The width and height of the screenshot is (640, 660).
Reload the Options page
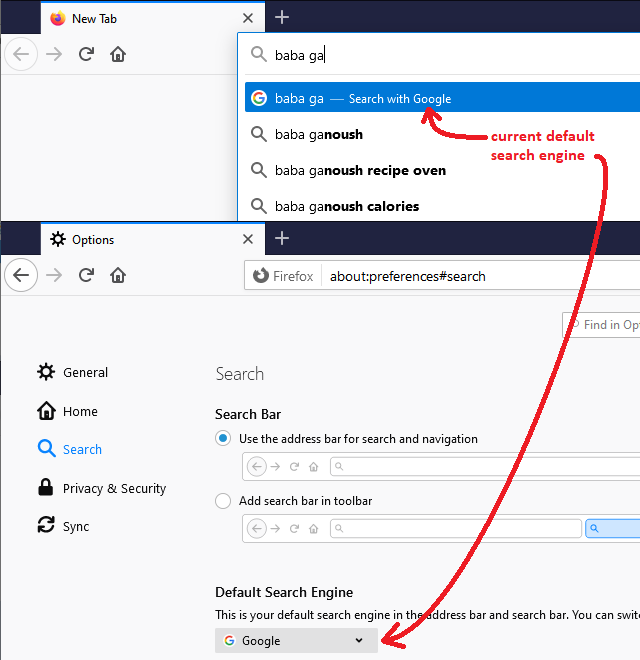click(86, 275)
